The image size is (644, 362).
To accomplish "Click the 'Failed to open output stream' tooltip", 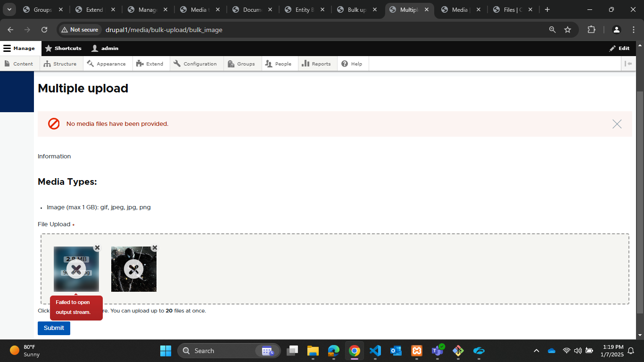I will pos(76,307).
